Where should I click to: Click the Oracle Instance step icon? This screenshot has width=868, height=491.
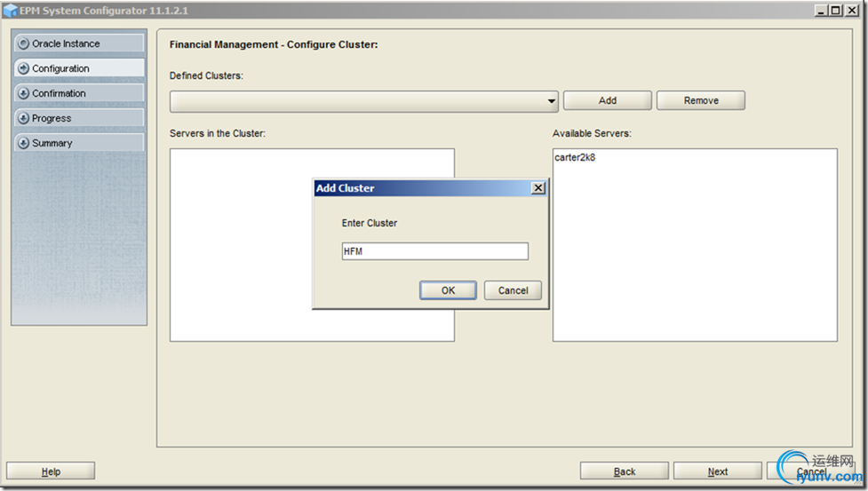23,44
